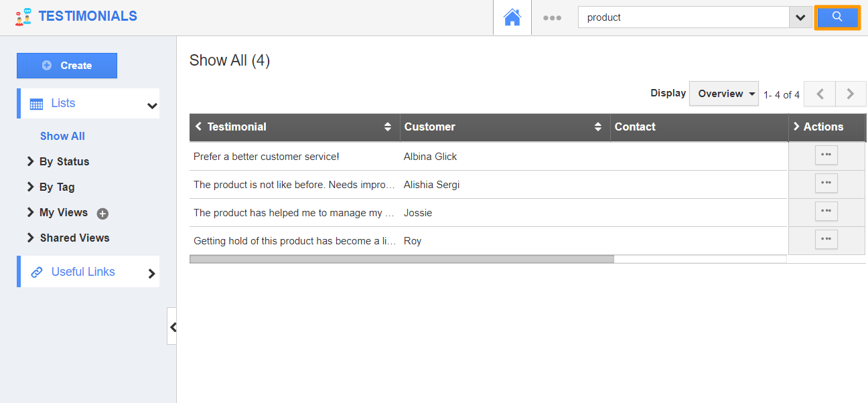
Task: Expand the By Tag section
Action: (51, 187)
